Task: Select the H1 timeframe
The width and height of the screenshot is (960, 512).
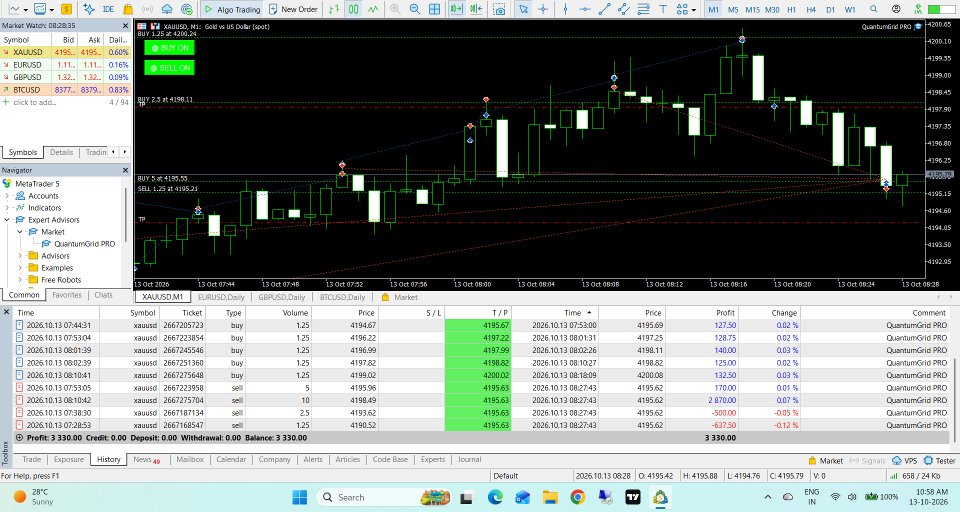Action: coord(792,9)
